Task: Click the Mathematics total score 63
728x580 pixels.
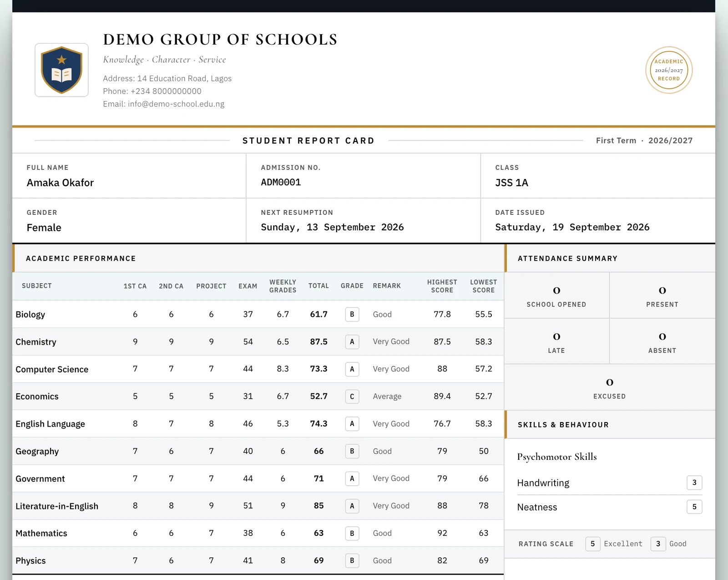Action: point(318,533)
